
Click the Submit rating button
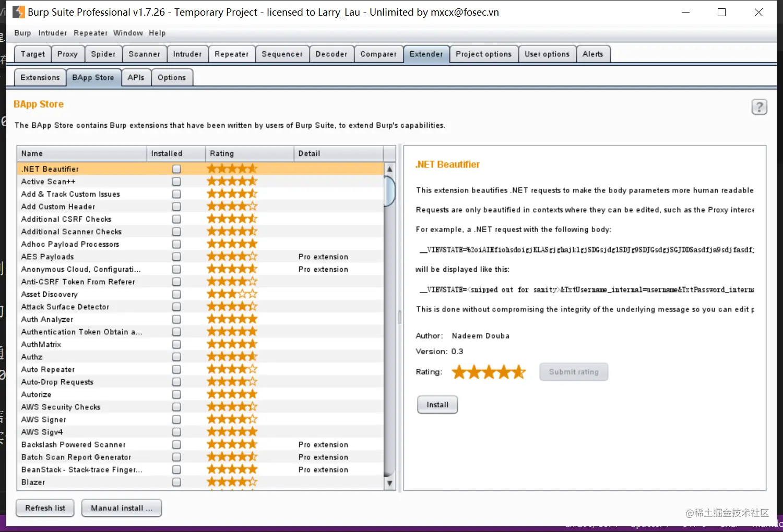click(574, 372)
